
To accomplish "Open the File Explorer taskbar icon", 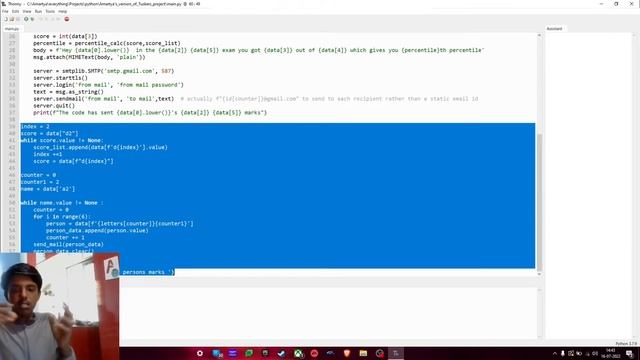I will click(363, 353).
